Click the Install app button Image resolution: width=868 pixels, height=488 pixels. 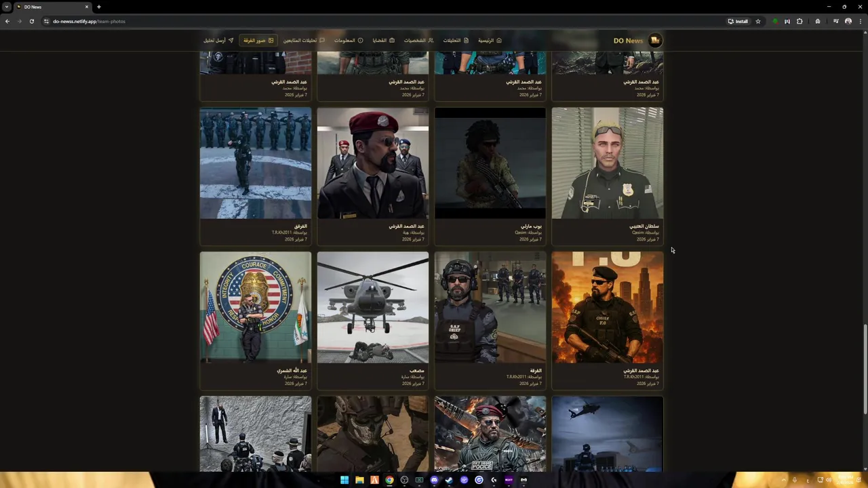pyautogui.click(x=738, y=21)
